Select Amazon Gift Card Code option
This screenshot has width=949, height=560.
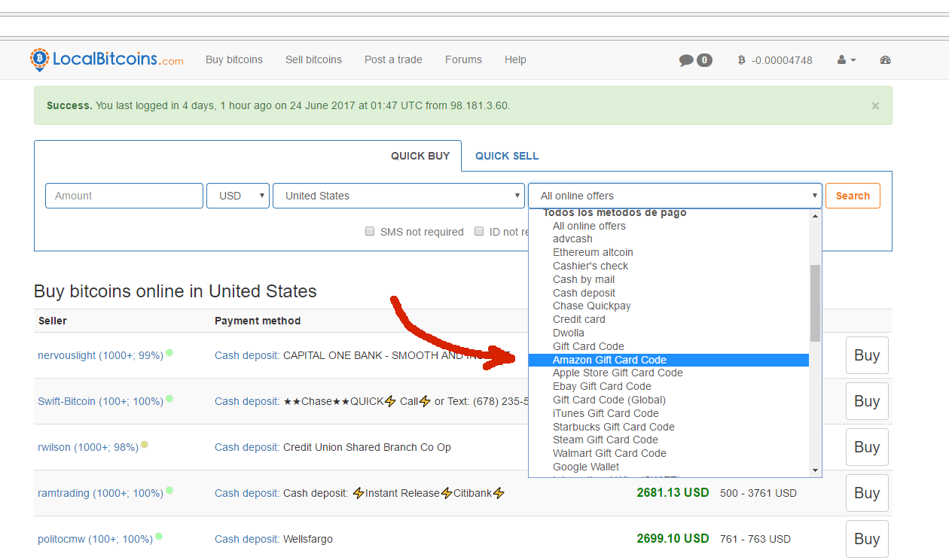[609, 360]
